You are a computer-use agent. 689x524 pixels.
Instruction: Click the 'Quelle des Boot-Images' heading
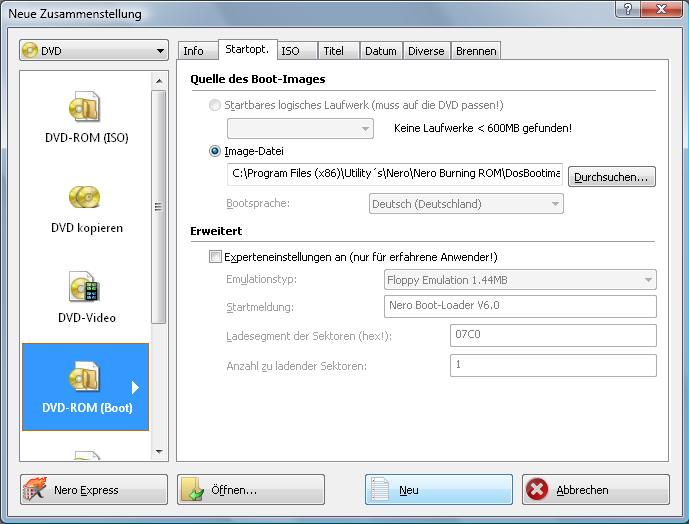(x=257, y=79)
